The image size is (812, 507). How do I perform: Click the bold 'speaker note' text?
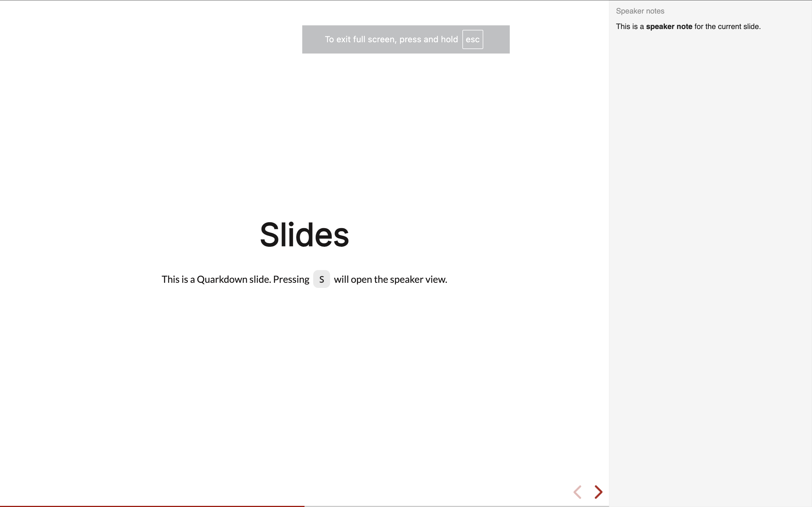669,26
